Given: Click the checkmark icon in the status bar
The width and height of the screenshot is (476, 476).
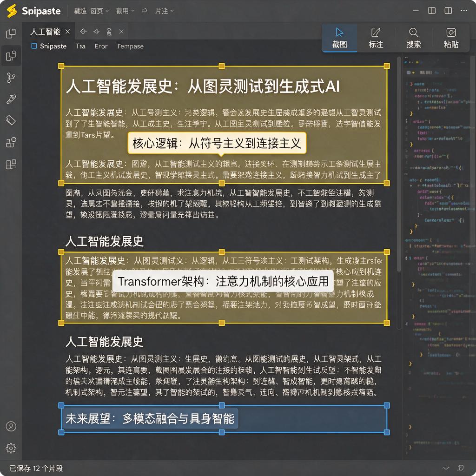Looking at the screenshot, I should point(446,468).
